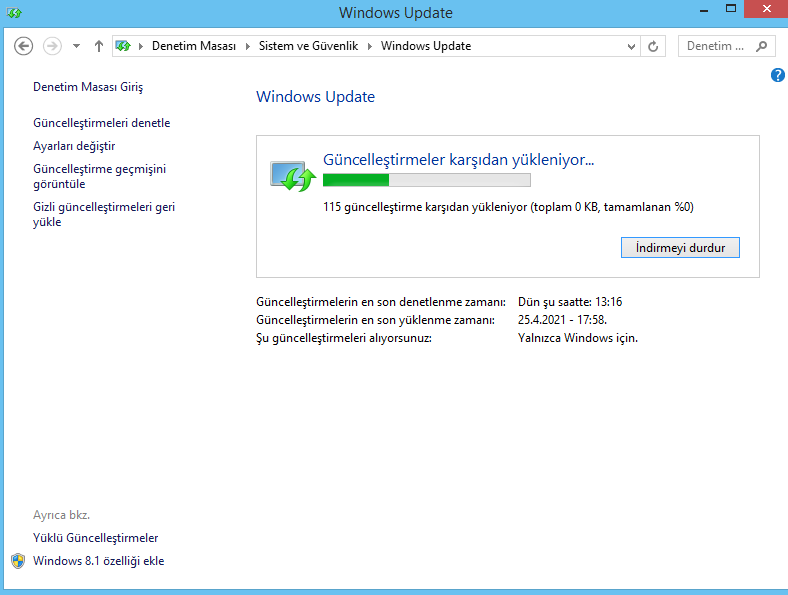Screen dimensions: 788x595
Task: Refresh the Windows Update page
Action: click(x=653, y=47)
